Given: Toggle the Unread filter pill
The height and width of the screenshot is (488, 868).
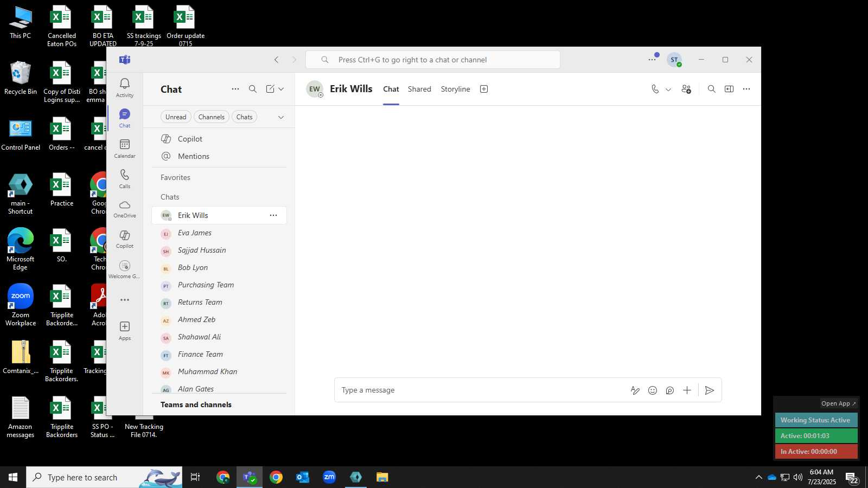Looking at the screenshot, I should [x=176, y=117].
